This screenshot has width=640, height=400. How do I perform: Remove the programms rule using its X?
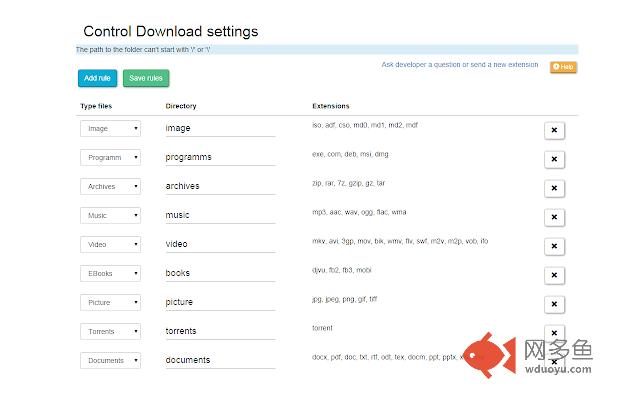[x=554, y=159]
